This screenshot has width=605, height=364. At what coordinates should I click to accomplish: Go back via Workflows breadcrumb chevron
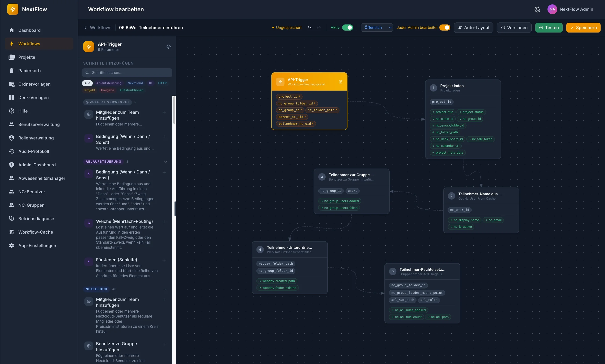pyautogui.click(x=85, y=28)
